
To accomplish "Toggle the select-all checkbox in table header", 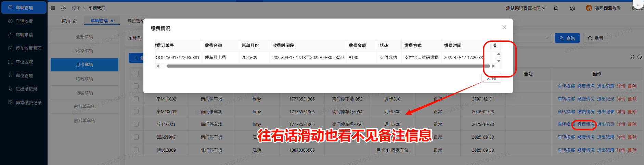I will [x=136, y=73].
